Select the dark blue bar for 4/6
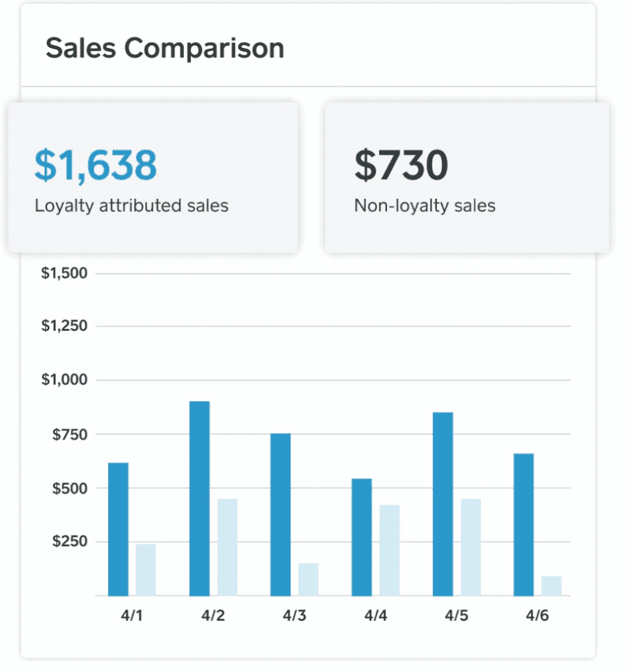 tap(523, 524)
